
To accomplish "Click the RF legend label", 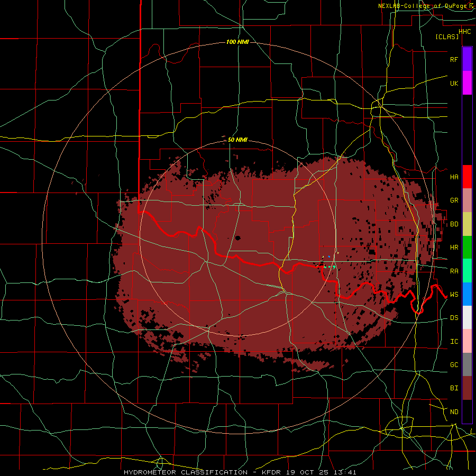I will tap(454, 59).
